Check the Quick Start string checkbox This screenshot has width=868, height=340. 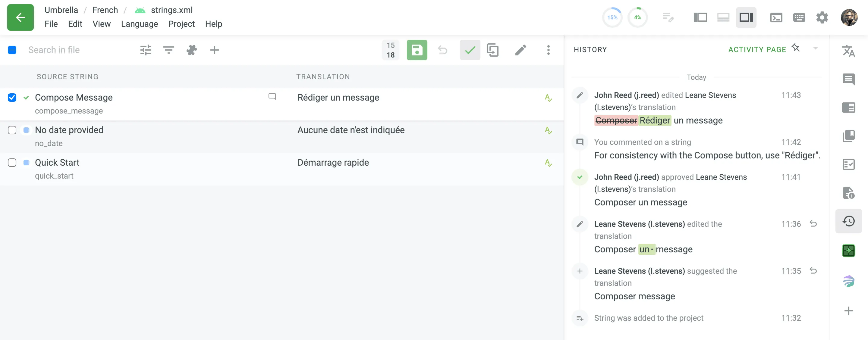click(12, 163)
